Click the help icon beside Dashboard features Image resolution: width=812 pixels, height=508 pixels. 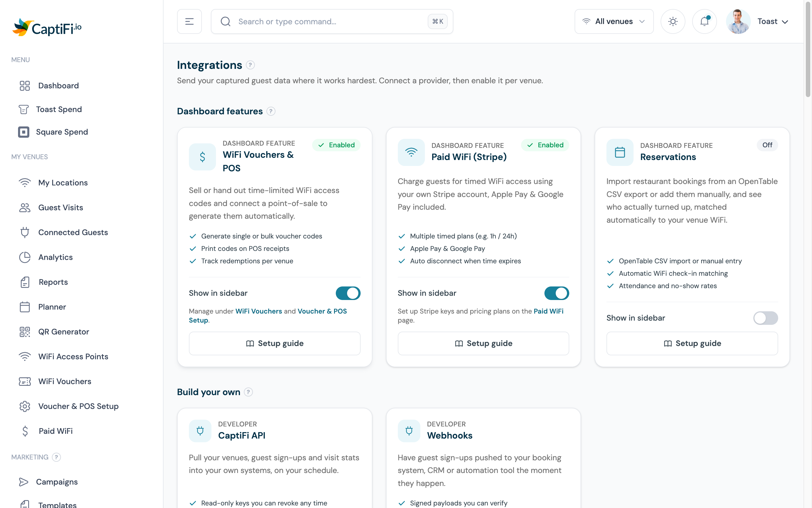[271, 111]
